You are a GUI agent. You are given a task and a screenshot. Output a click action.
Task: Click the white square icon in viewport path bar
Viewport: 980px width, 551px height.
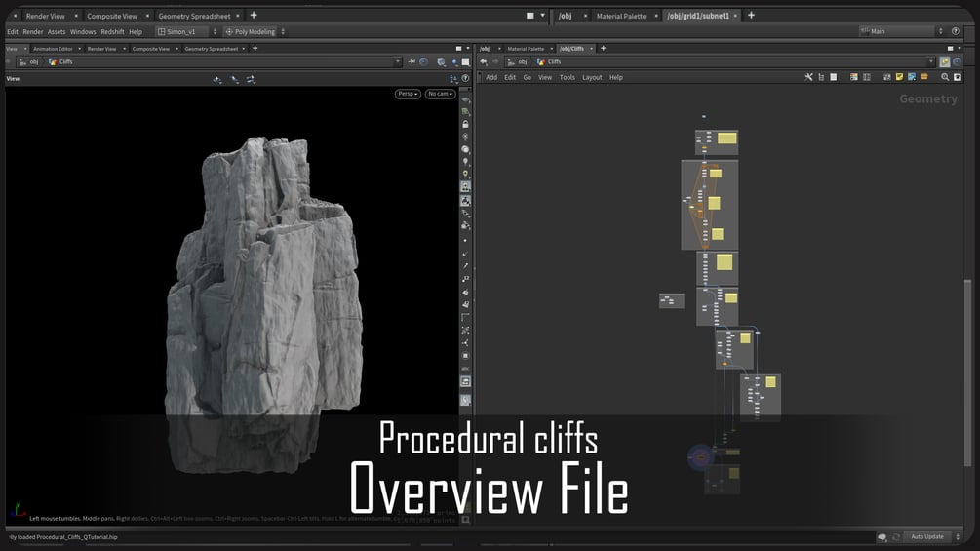[x=466, y=61]
